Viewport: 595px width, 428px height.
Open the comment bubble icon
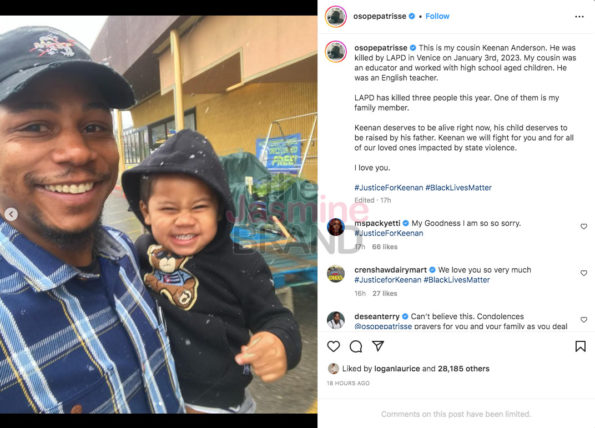(x=356, y=346)
